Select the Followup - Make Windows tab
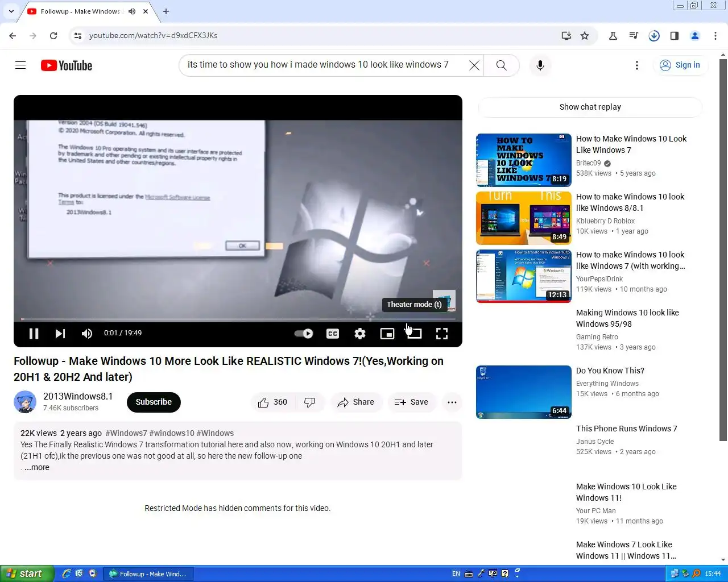The width and height of the screenshot is (728, 582). pos(80,11)
